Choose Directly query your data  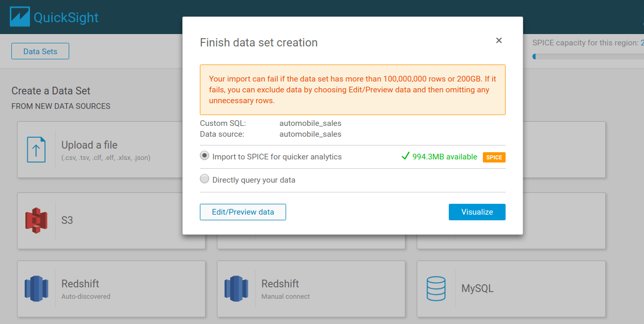[205, 179]
